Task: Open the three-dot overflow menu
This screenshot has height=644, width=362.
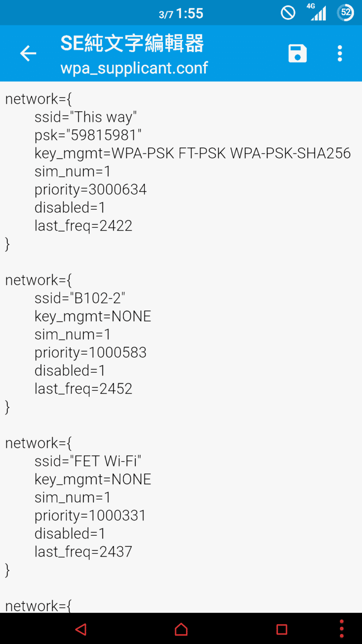Action: click(339, 53)
